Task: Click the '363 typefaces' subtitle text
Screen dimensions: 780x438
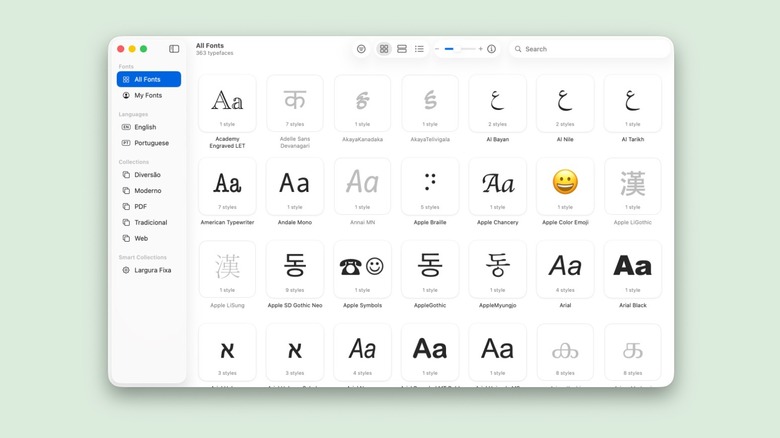Action: coord(214,53)
